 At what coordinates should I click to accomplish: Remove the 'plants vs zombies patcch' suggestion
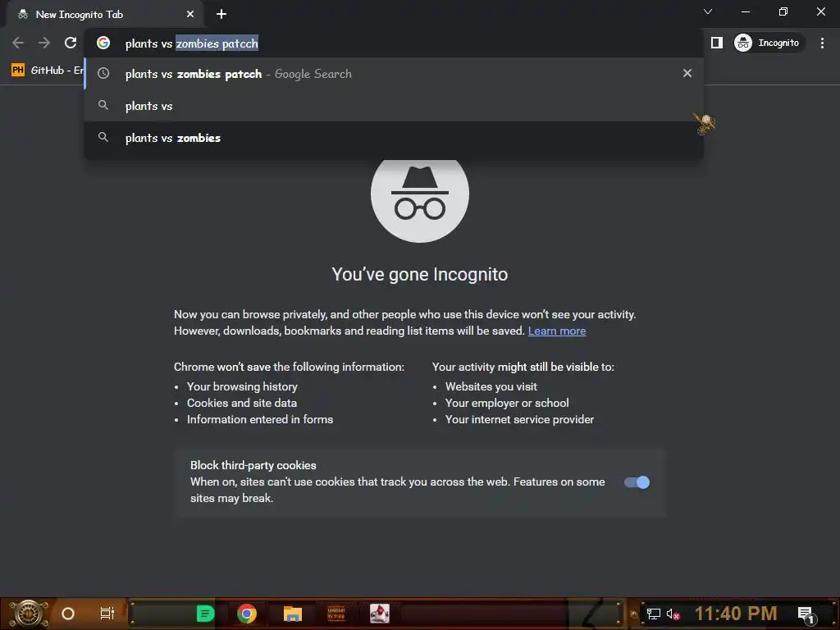point(687,73)
